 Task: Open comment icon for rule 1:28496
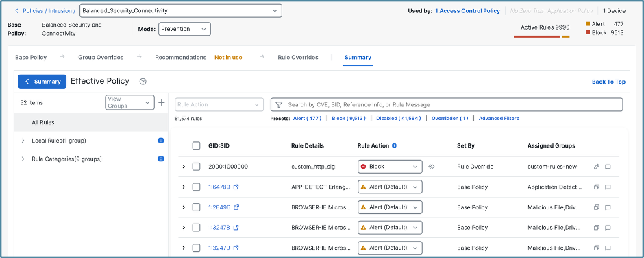[x=608, y=207]
